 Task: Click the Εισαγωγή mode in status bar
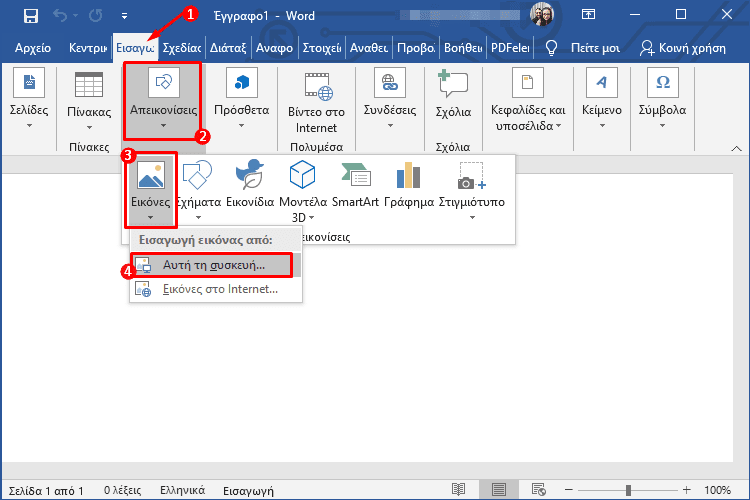248,490
